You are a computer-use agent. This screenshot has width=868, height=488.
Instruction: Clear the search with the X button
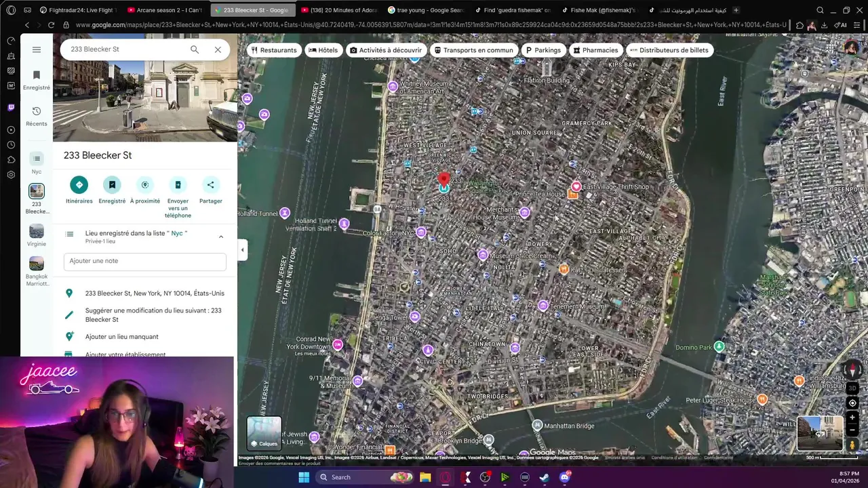click(x=218, y=49)
